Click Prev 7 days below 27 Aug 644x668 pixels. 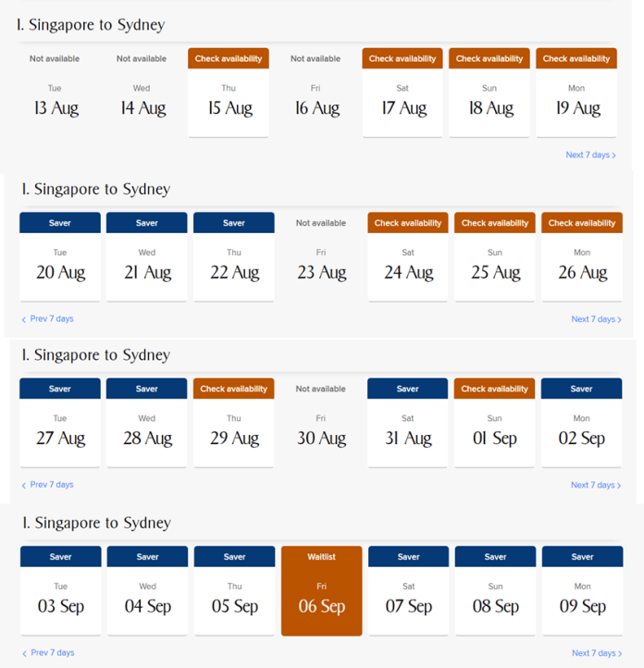coord(48,485)
